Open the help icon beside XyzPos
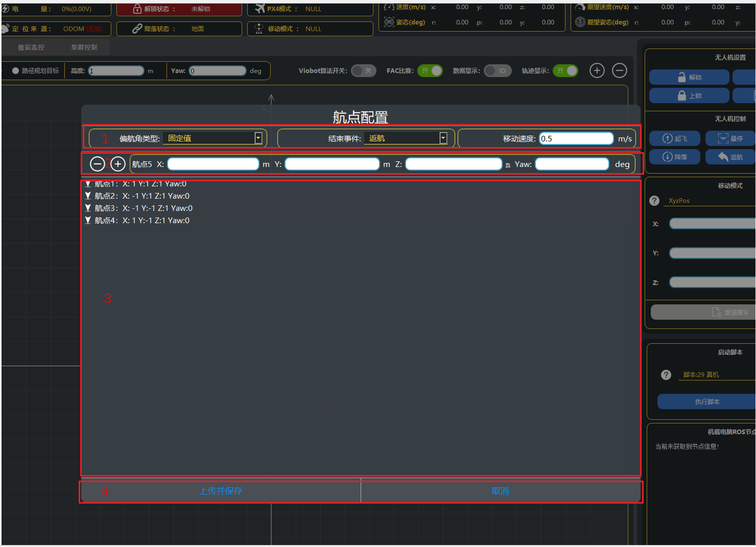The width and height of the screenshot is (756, 547). (654, 201)
